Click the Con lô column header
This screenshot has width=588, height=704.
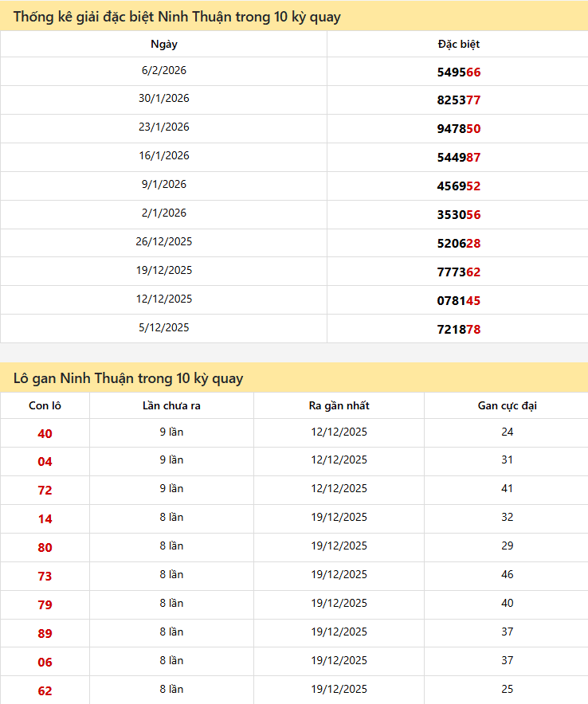pos(45,405)
